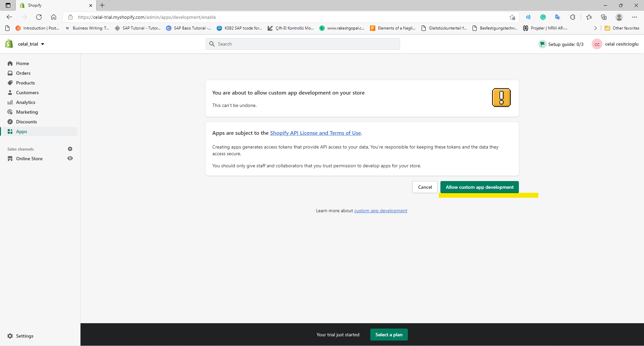Open the Marketing section
The image size is (644, 346).
coord(27,112)
